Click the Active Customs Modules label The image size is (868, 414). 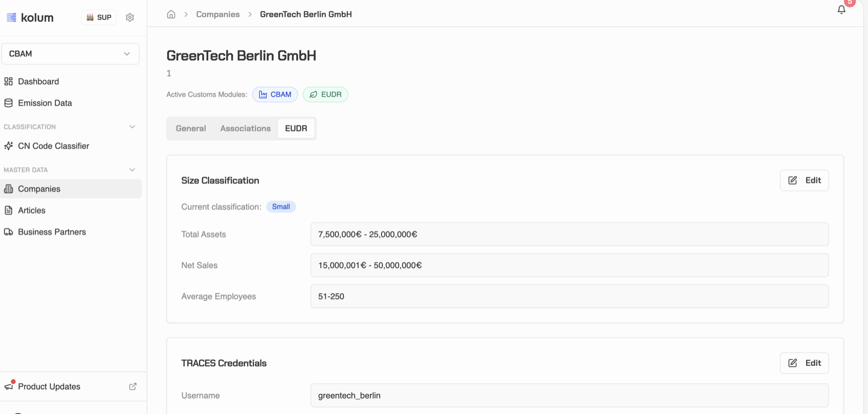click(x=207, y=94)
